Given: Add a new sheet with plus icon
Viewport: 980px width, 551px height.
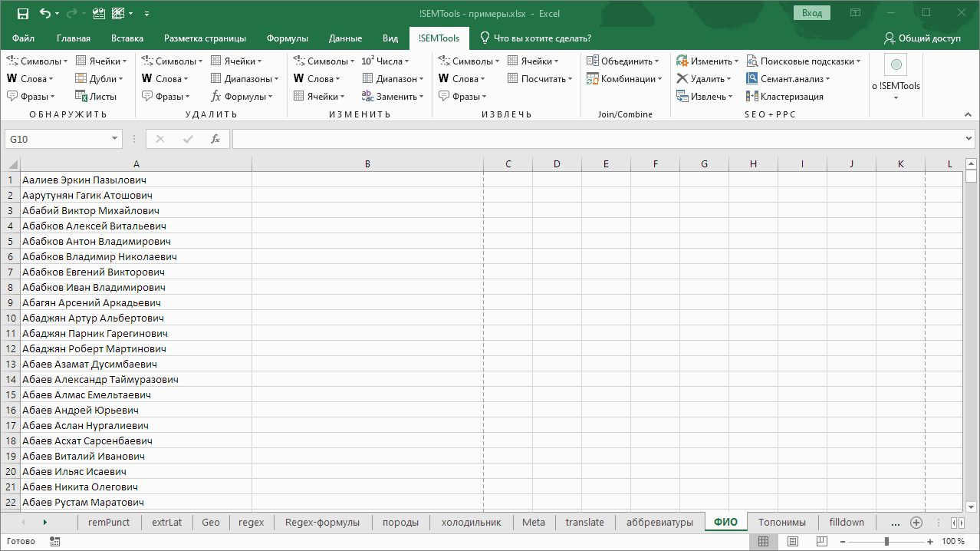Looking at the screenshot, I should click(916, 523).
